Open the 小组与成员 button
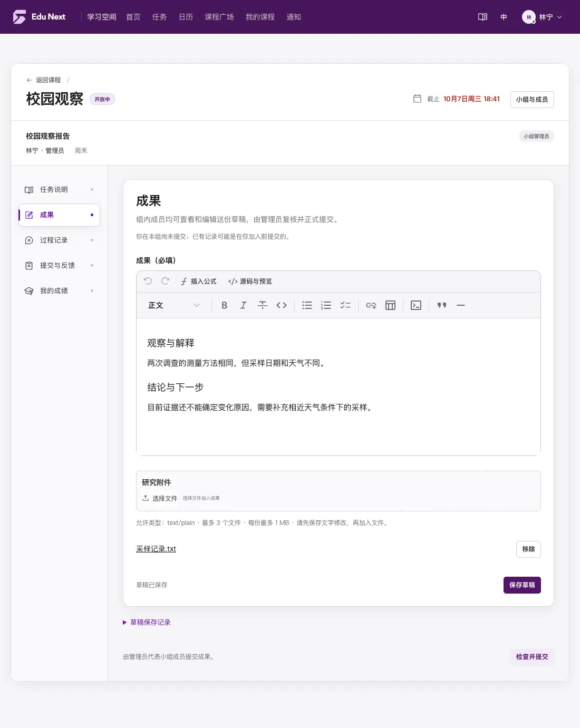 point(532,100)
